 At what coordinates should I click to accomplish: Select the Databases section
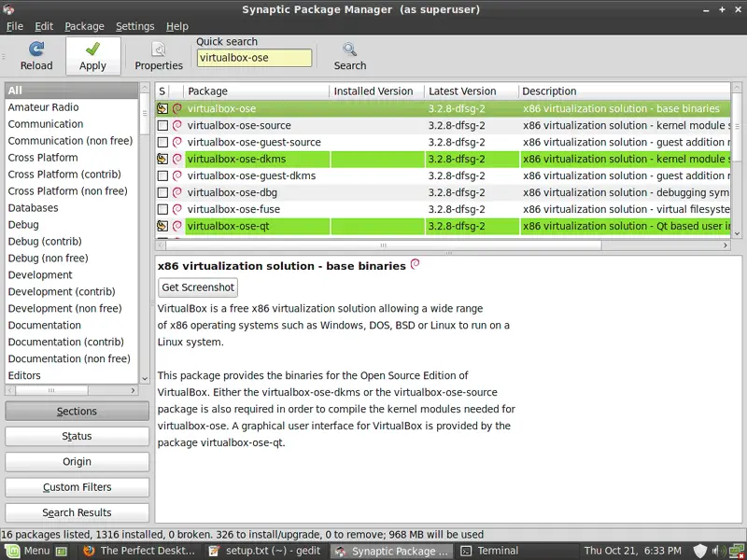point(72,207)
